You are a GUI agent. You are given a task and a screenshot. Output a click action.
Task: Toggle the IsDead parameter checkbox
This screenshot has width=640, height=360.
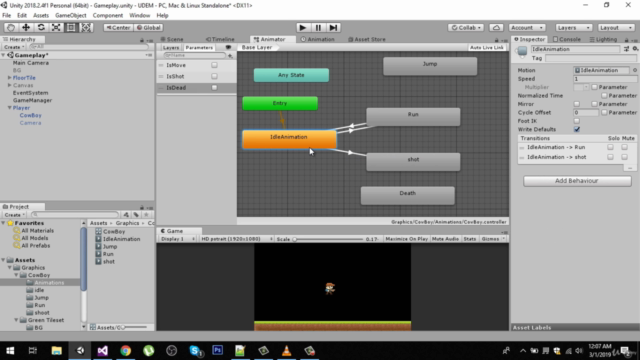coord(214,88)
